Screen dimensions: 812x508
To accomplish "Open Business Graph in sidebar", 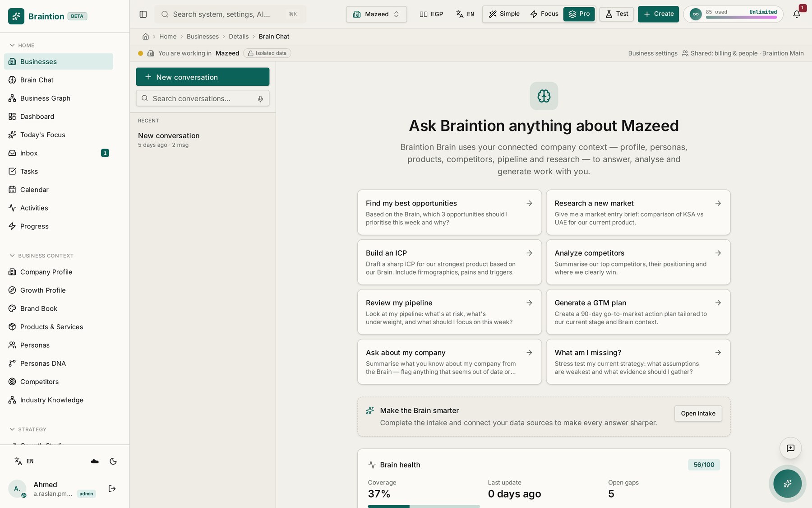I will pos(59,98).
